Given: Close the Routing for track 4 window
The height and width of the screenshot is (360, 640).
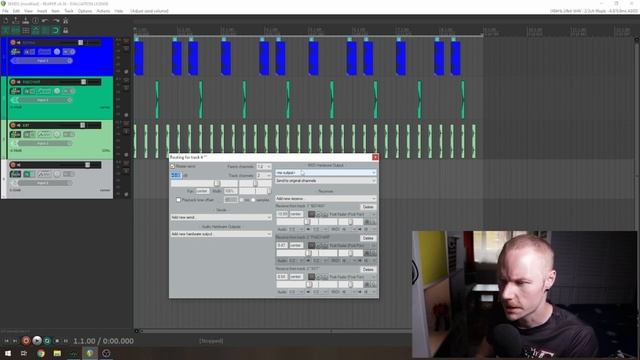Looking at the screenshot, I should [x=375, y=157].
